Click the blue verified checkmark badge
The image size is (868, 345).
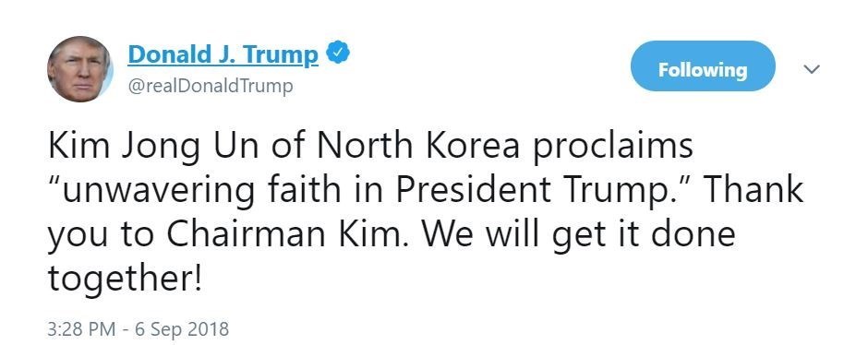pos(337,54)
